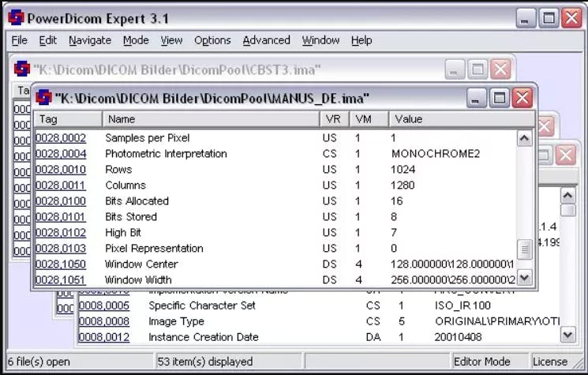Select the Columns value 1280
Screen dimensions: 588x375
coord(403,186)
